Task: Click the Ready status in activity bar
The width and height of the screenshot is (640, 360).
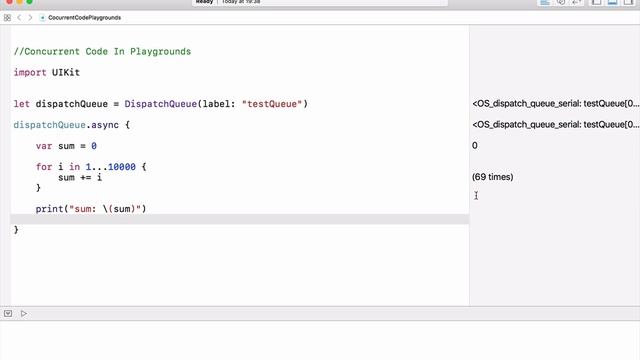Action: click(x=204, y=2)
